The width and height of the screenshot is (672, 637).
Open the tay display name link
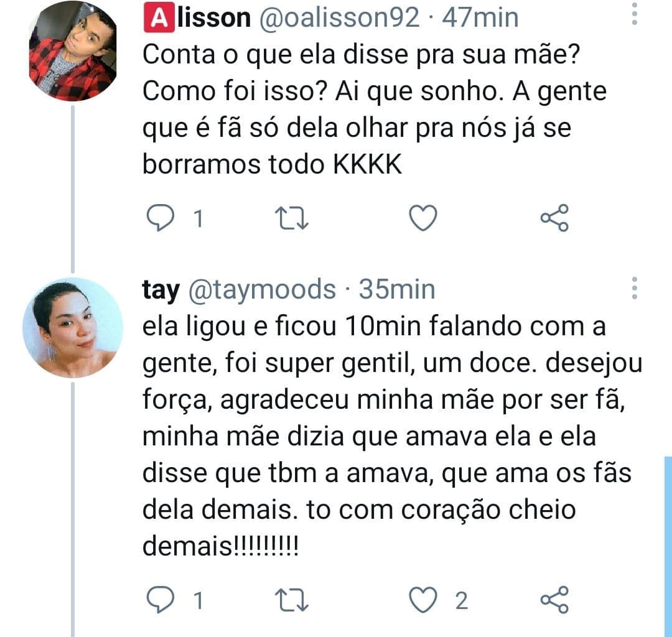click(x=161, y=290)
